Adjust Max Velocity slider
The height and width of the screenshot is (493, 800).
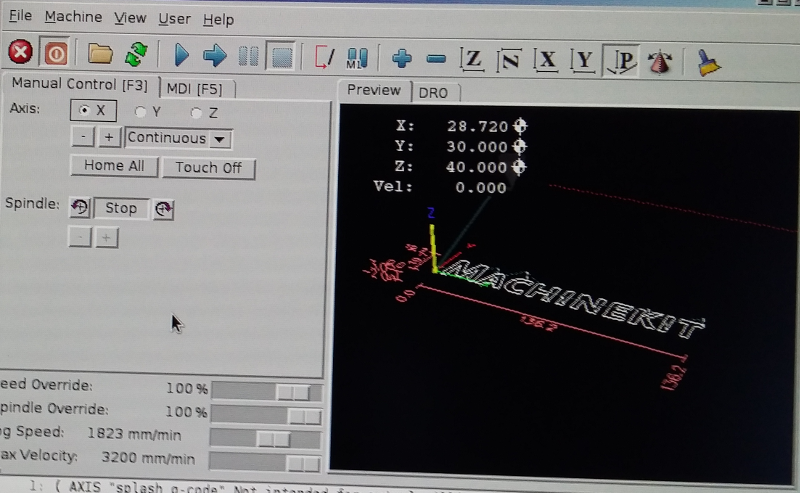[x=265, y=462]
